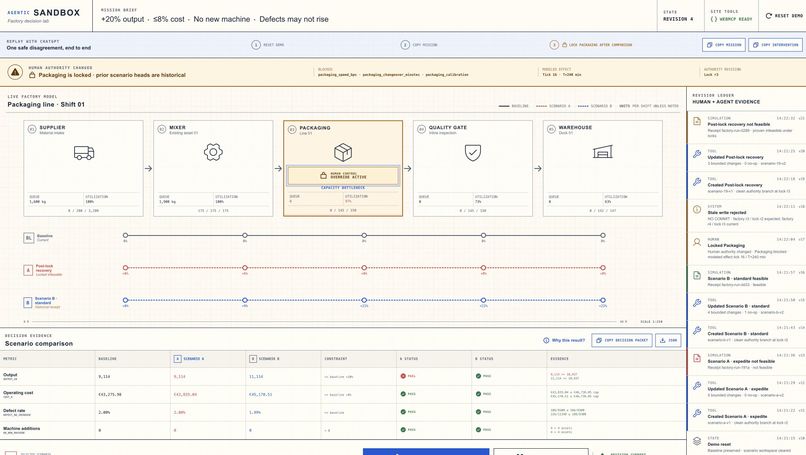Viewport: 806px width, 455px height.
Task: Click the Baseline output value 9,114
Action: click(104, 376)
